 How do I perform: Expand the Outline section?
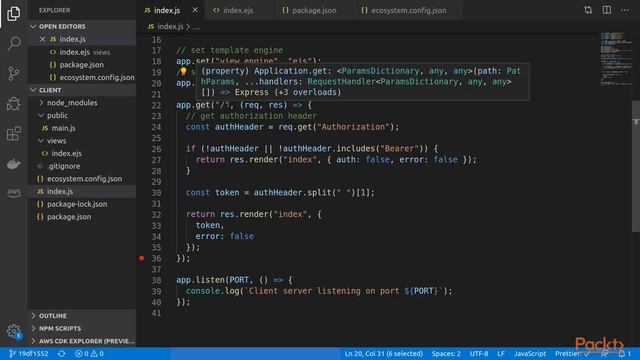click(82, 316)
